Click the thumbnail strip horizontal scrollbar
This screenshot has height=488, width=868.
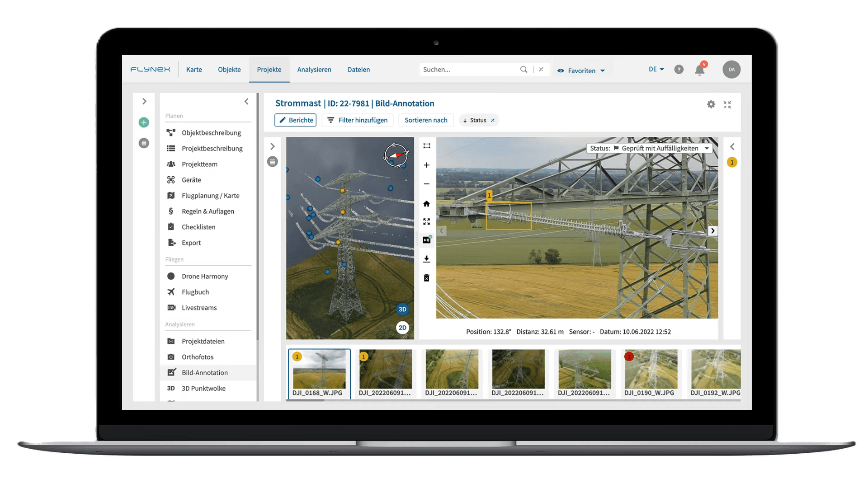(x=306, y=400)
